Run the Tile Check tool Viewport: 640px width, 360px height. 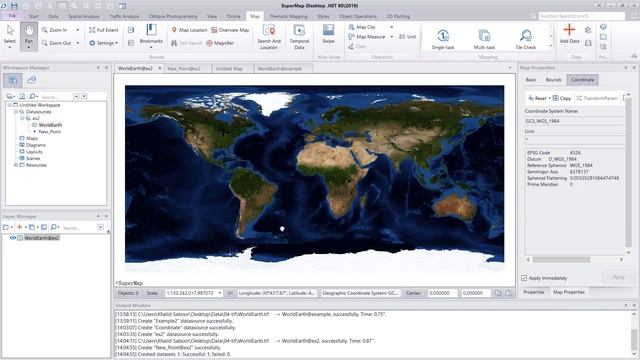525,39
